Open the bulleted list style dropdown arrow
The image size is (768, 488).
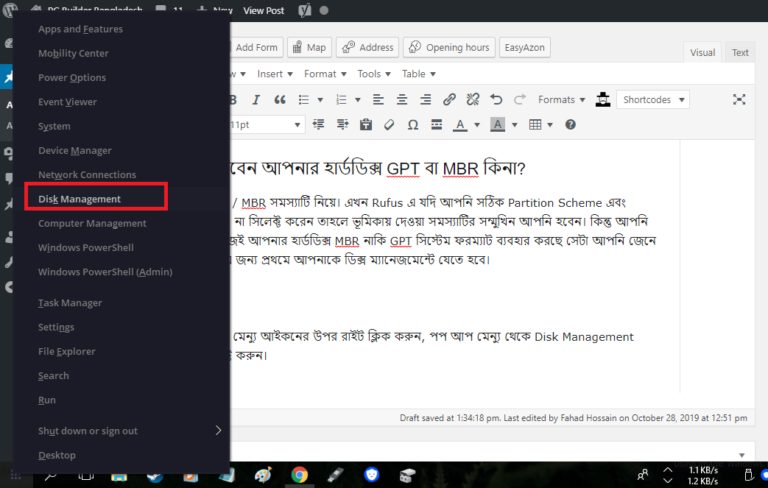[320, 100]
